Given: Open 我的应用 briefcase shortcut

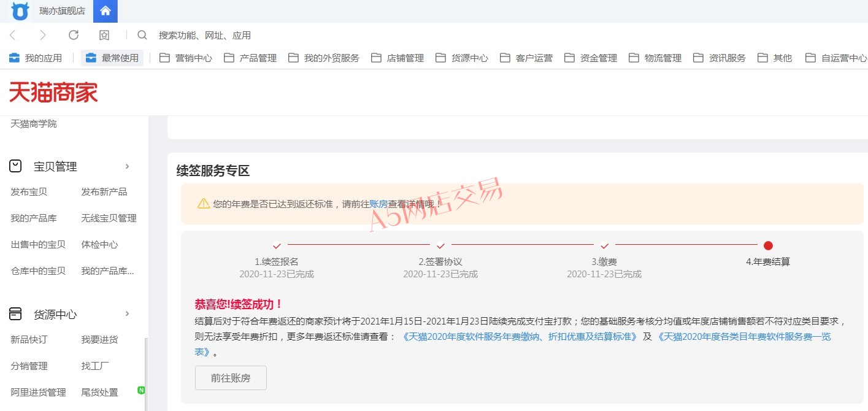Looking at the screenshot, I should (x=36, y=58).
